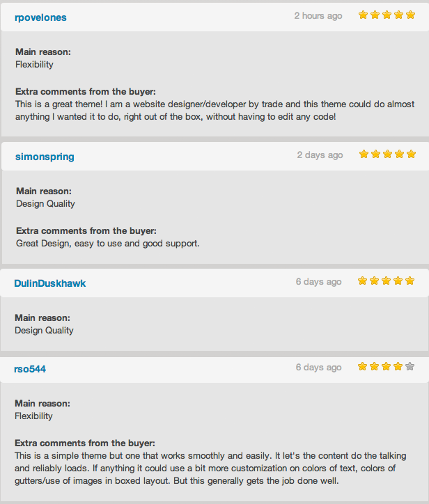Click gray empty star on rso544 review
Viewport: 429px width, 504px height.
(x=409, y=366)
